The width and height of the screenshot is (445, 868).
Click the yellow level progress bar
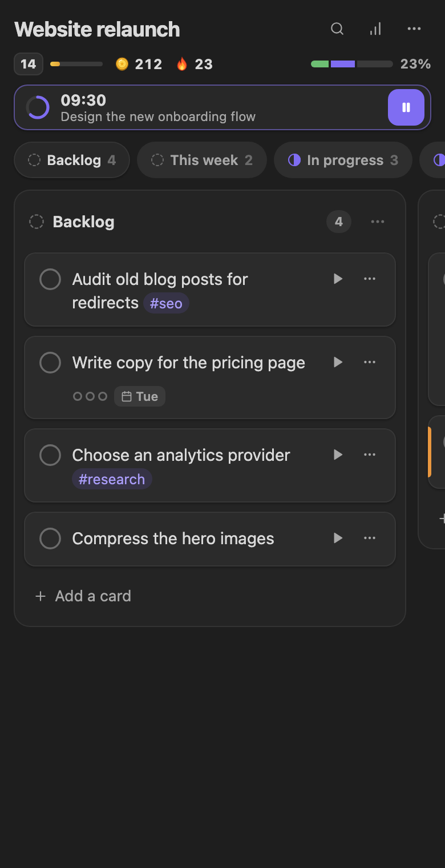pyautogui.click(x=76, y=64)
